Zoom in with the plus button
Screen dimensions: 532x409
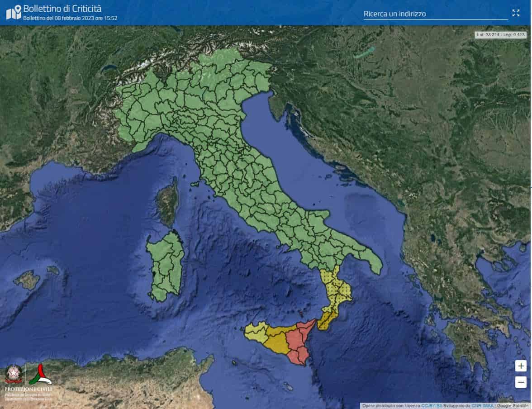coord(521,366)
